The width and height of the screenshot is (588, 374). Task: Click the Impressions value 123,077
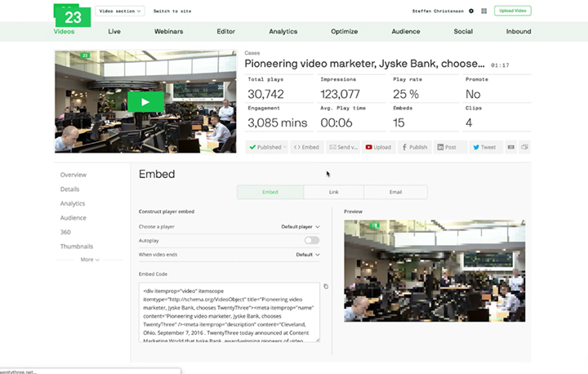click(x=340, y=94)
